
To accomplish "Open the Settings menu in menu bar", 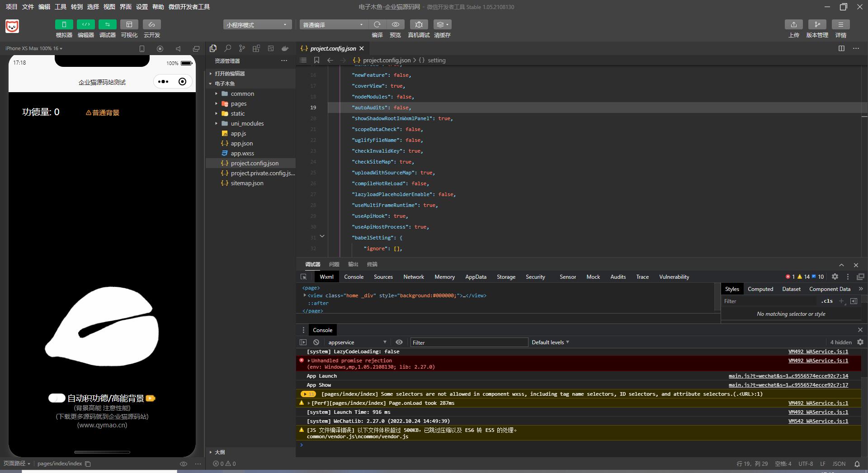I will tap(142, 7).
